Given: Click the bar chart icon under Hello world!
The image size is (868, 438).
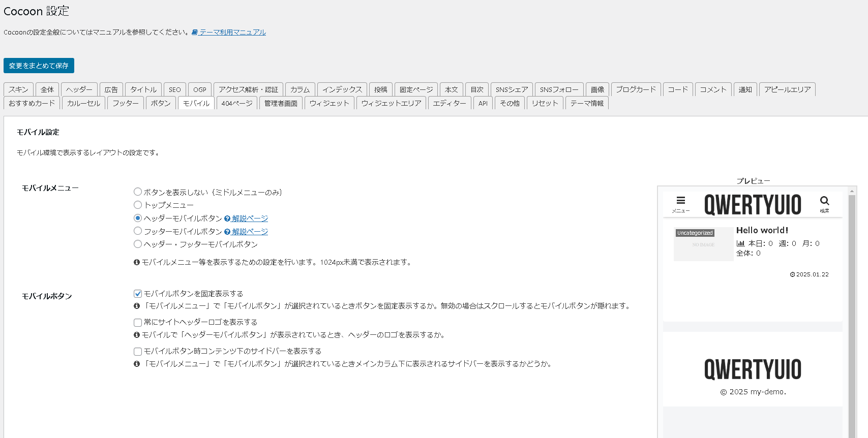Looking at the screenshot, I should [740, 243].
